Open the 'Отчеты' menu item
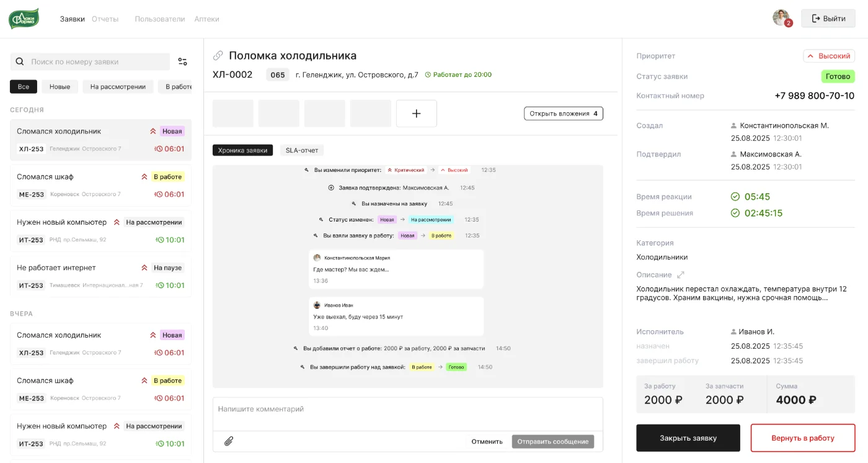This screenshot has width=868, height=463. pyautogui.click(x=105, y=19)
